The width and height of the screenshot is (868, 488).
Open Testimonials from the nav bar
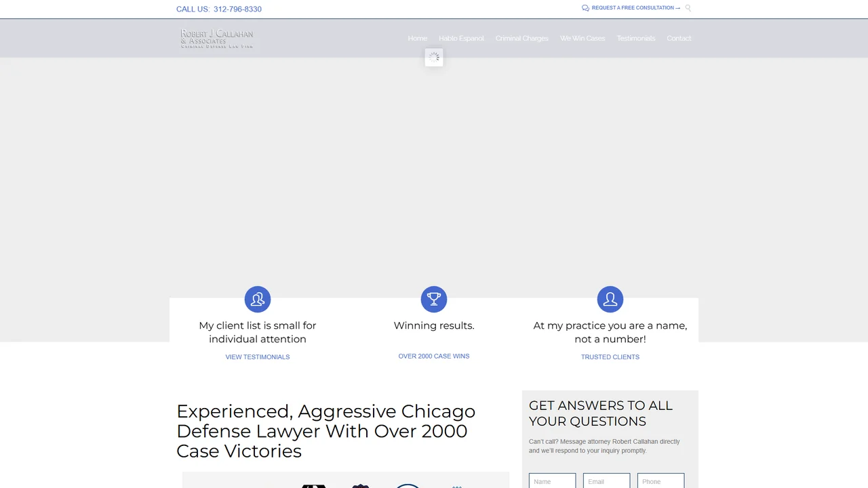[636, 39]
